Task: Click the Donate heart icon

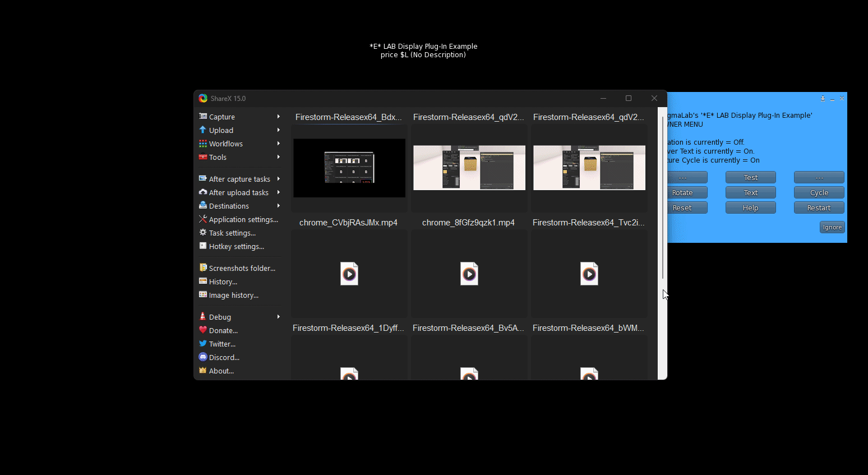Action: (x=203, y=330)
